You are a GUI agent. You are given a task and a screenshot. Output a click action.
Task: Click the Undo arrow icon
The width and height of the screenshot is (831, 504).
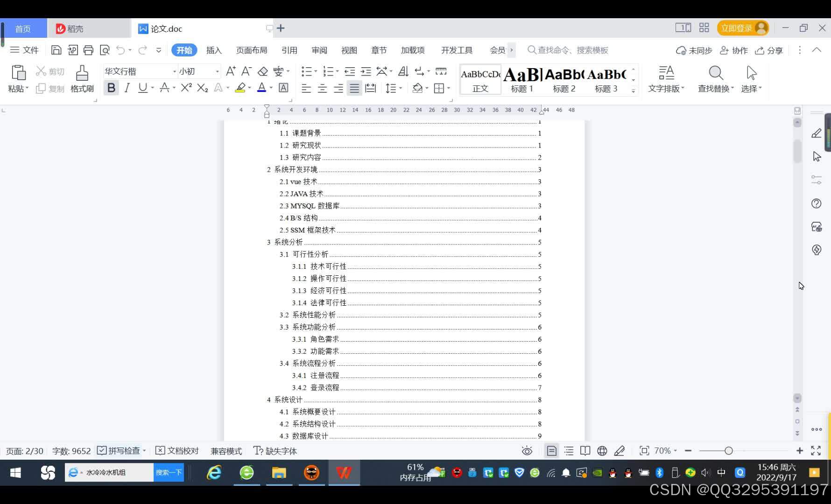pos(120,50)
